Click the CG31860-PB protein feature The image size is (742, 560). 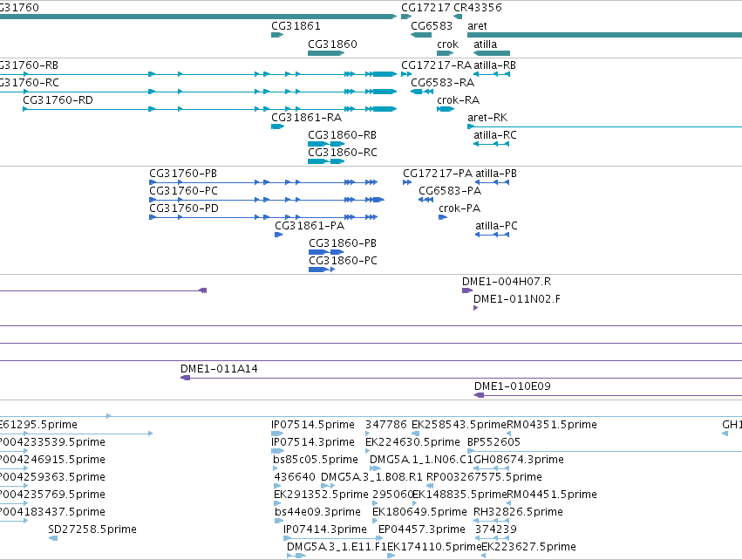tap(326, 252)
